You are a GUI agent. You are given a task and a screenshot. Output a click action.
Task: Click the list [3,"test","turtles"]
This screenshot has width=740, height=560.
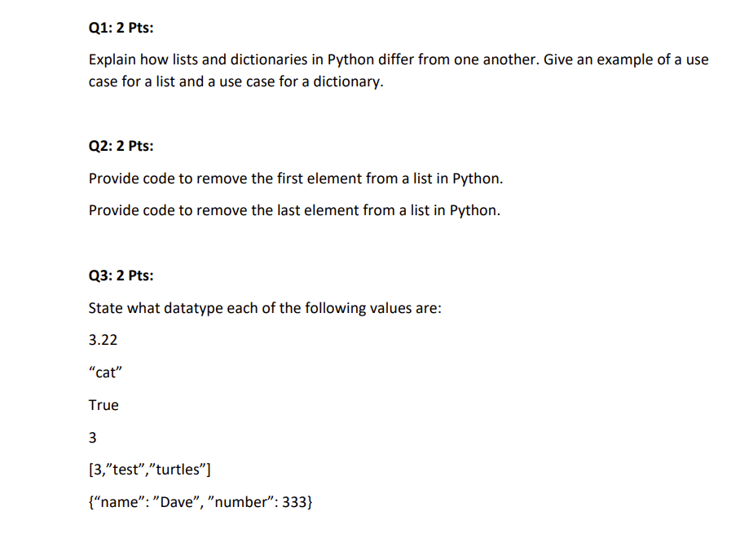tap(150, 470)
